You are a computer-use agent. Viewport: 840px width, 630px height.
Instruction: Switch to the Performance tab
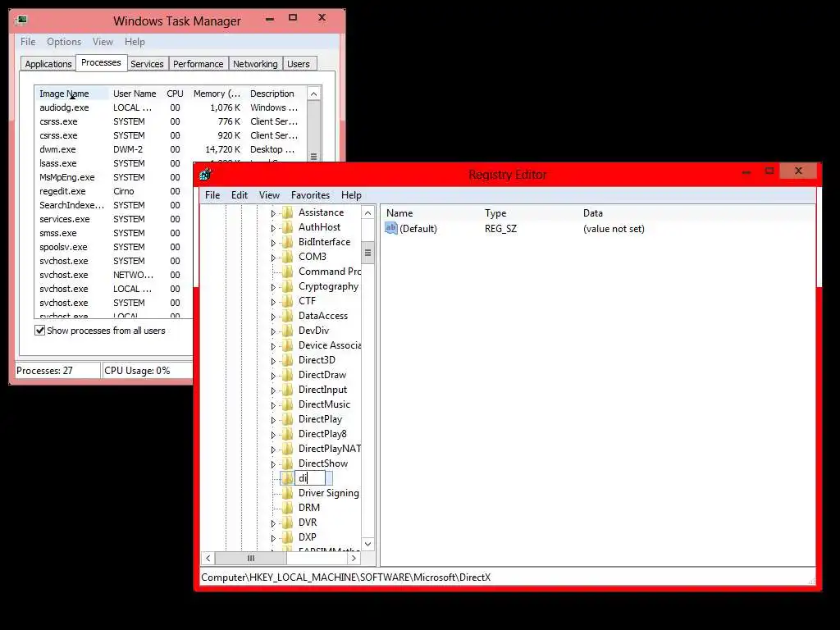point(199,64)
